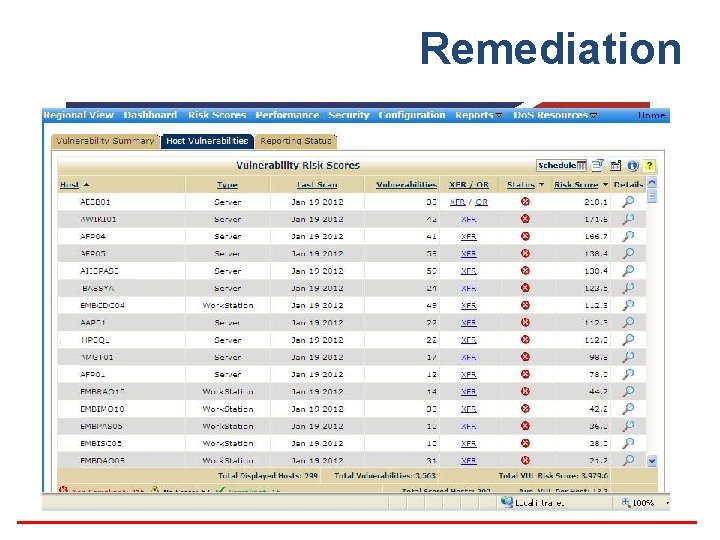Open the Status column filter arrow
The height and width of the screenshot is (540, 720).
point(541,185)
